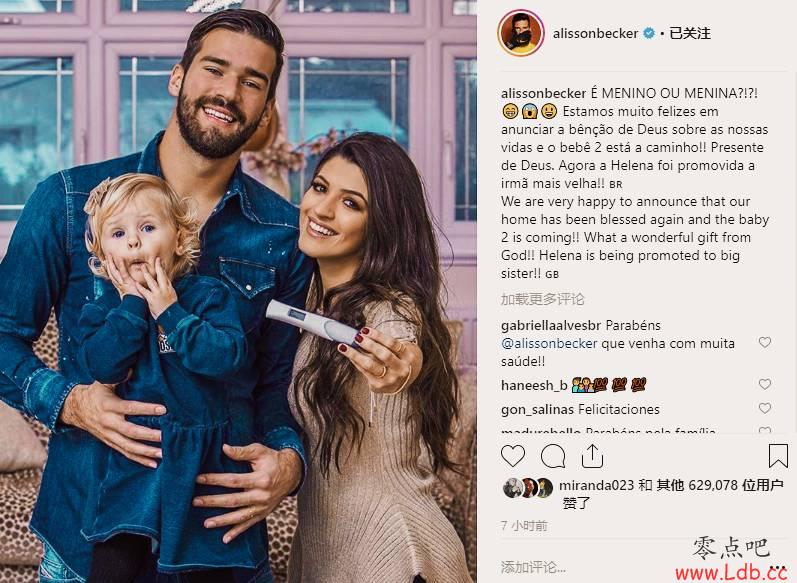The height and width of the screenshot is (583, 797).
Task: Open haneesh_b's profile
Action: pyautogui.click(x=534, y=386)
